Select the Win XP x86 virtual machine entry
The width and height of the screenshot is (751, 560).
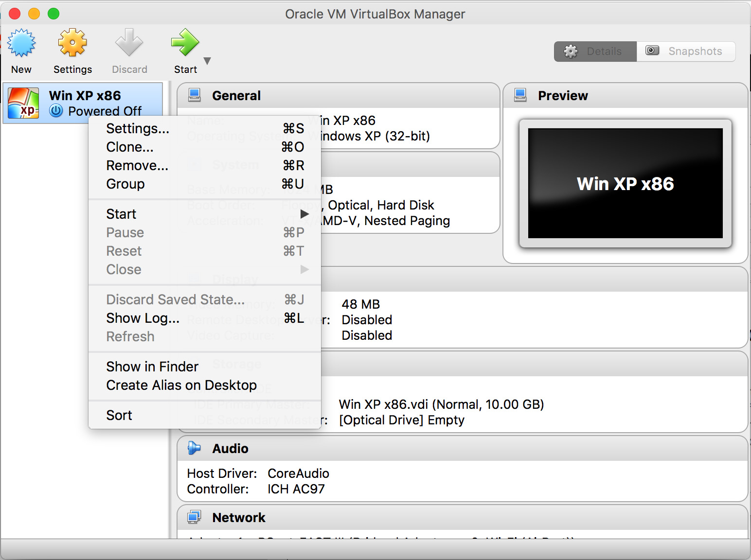(83, 103)
